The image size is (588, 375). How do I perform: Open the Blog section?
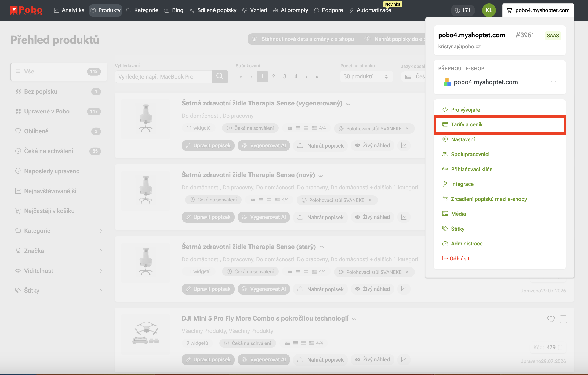click(x=174, y=10)
